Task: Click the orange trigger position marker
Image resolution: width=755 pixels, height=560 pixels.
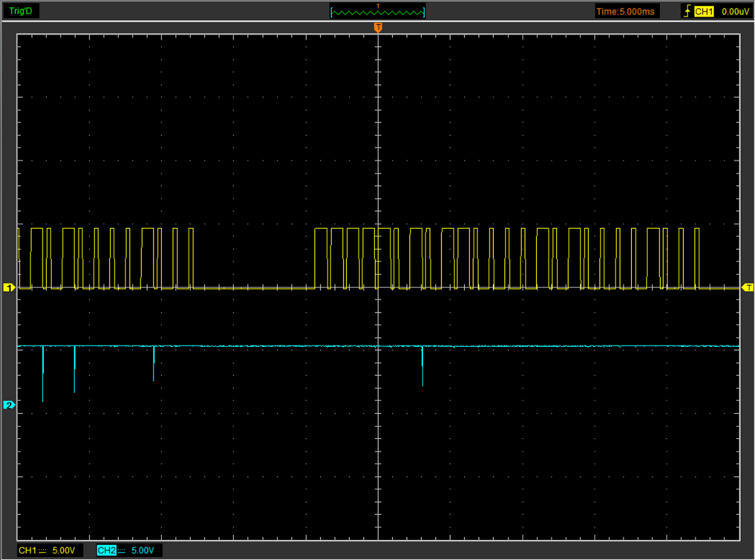Action: (x=378, y=28)
